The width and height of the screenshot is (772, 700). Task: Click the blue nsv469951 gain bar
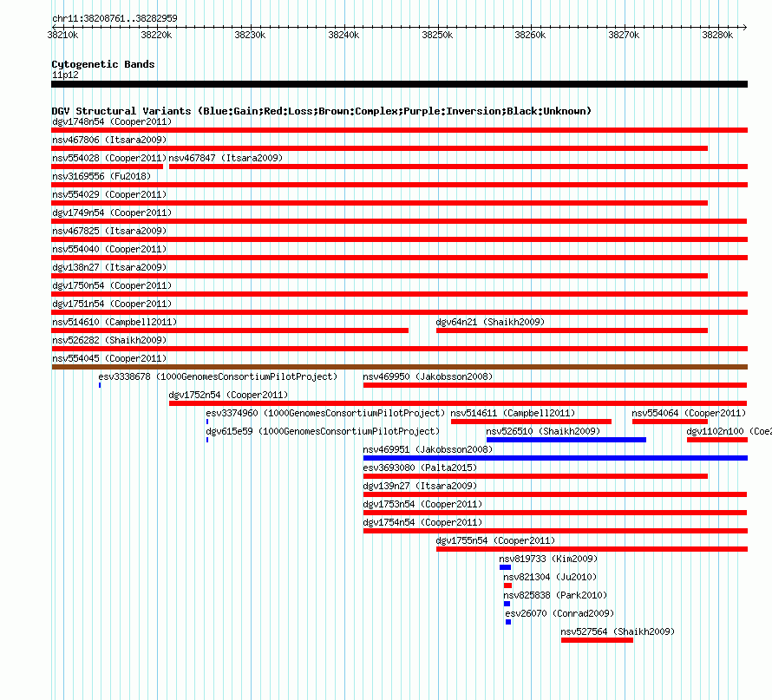[x=555, y=458]
